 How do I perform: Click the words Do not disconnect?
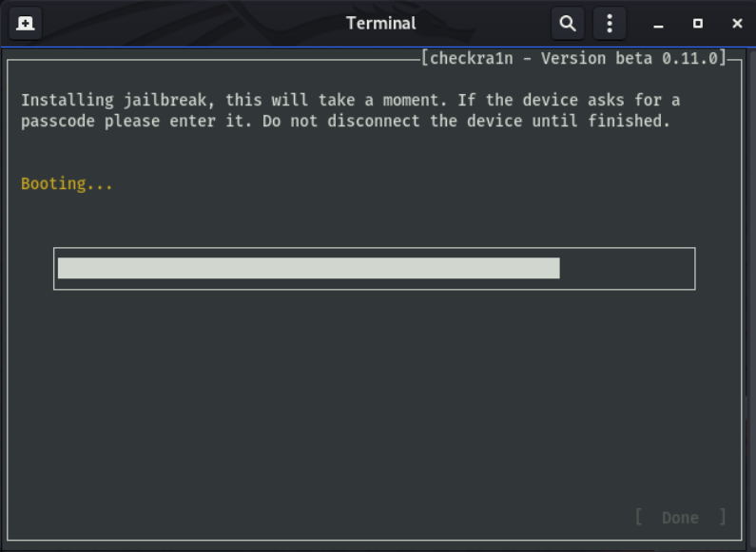[x=340, y=121]
